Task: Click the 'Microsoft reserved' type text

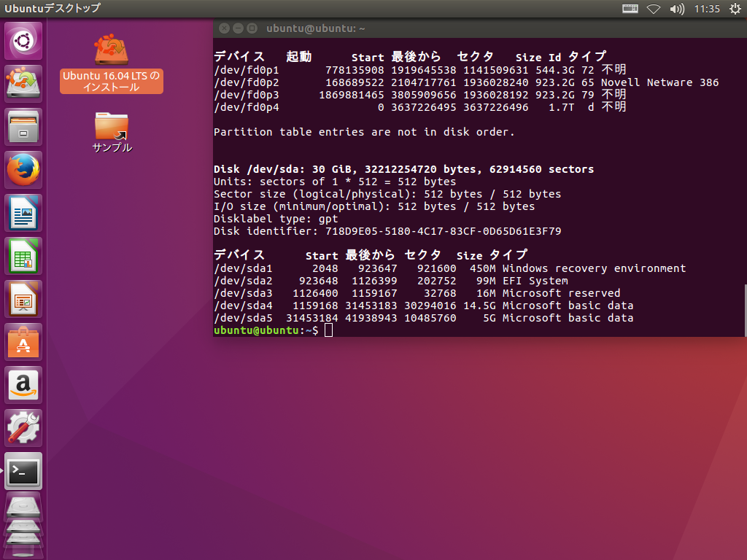Action: tap(561, 293)
